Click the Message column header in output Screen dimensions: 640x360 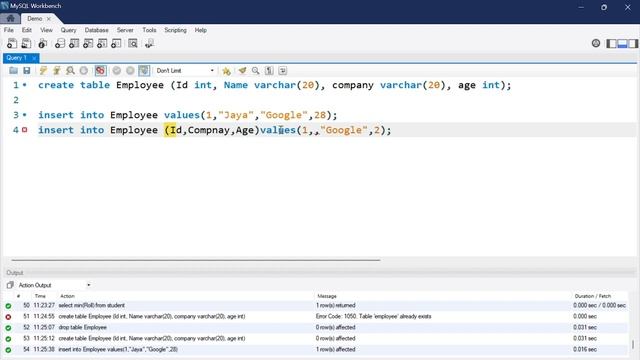click(x=327, y=296)
